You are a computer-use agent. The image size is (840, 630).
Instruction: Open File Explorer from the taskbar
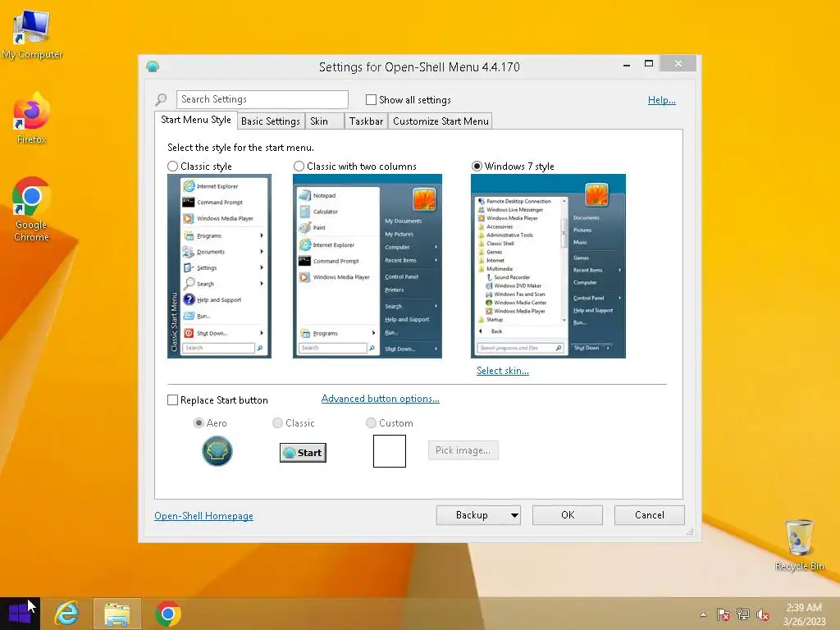click(x=116, y=614)
